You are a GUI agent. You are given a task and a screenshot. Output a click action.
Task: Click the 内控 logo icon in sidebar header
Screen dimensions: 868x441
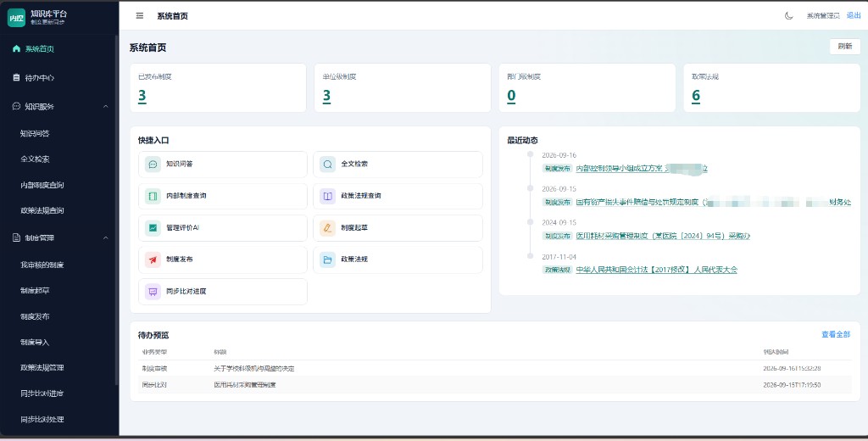[x=17, y=18]
